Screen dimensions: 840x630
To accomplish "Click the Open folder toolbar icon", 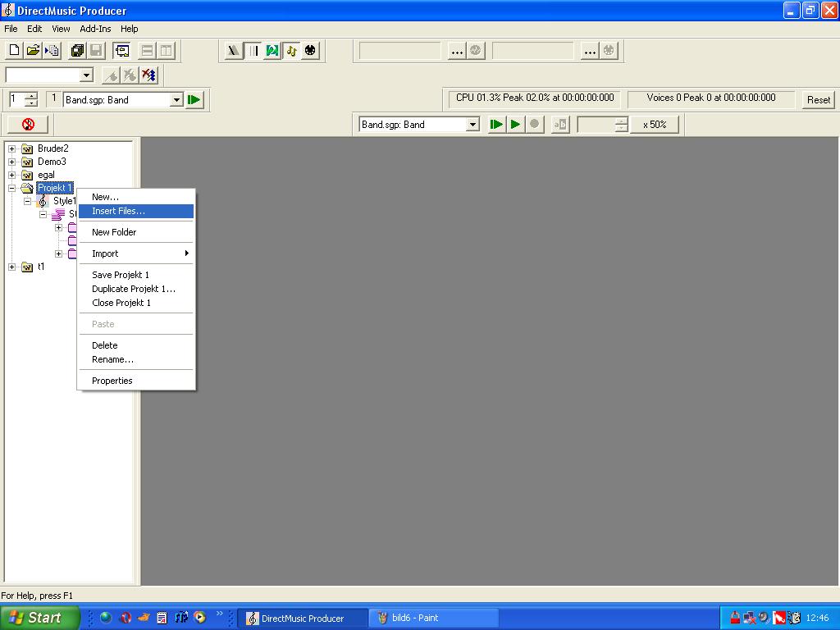I will click(x=33, y=50).
